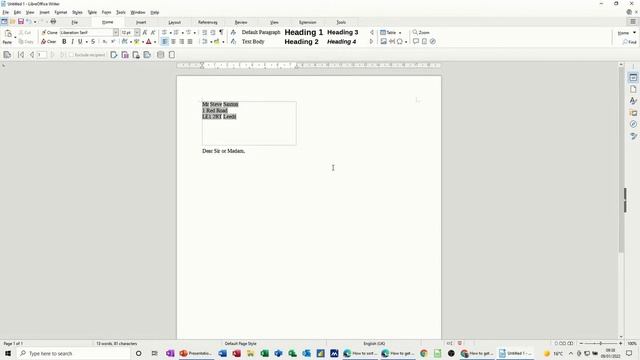Increase font size icon
This screenshot has height=360, width=640.
pos(144,32)
